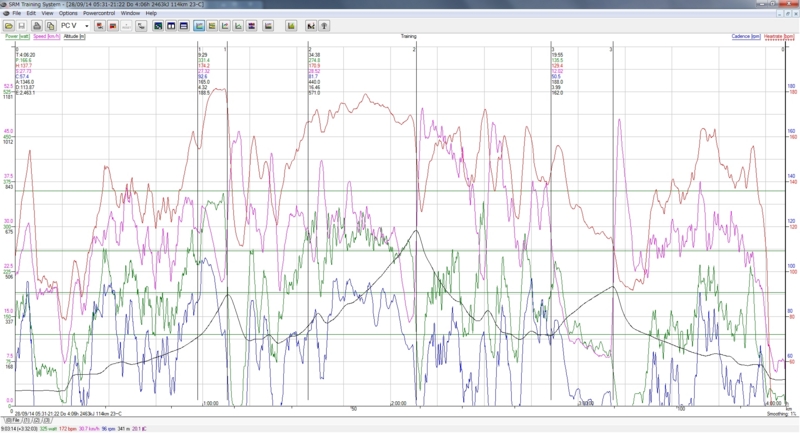Click the 9:29 interval 1 duration text
Viewport: 800px width, 433px height.
point(203,55)
